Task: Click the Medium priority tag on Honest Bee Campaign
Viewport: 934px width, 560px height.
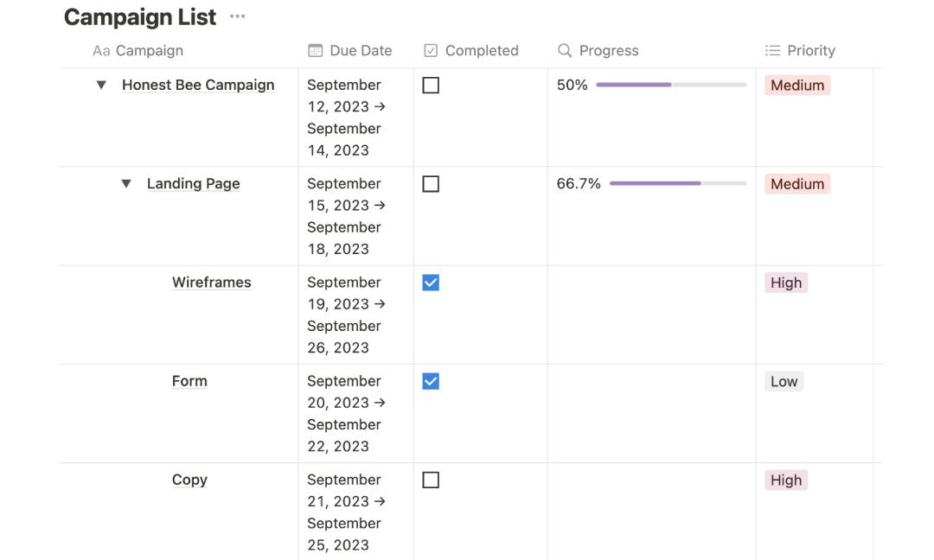Action: pos(796,85)
